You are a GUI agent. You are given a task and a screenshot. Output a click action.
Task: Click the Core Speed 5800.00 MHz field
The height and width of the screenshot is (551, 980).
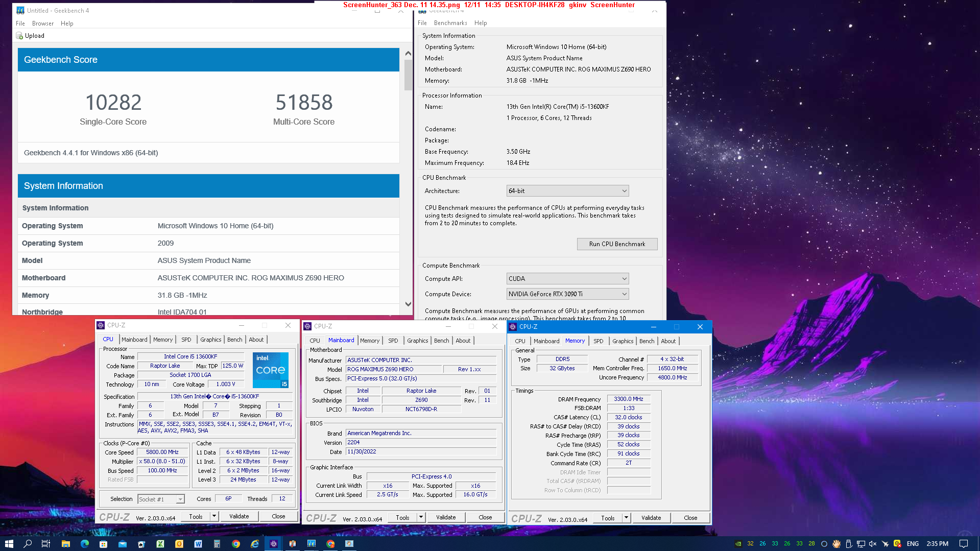pos(162,452)
